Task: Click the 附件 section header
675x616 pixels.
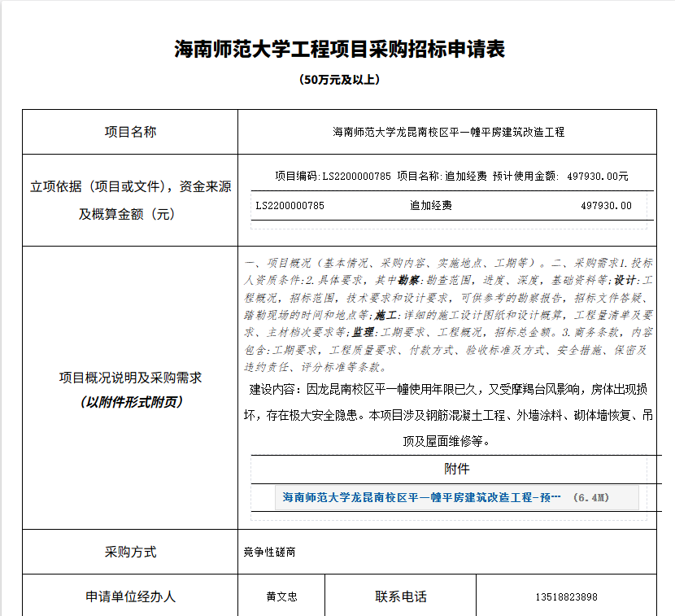Action: [457, 469]
